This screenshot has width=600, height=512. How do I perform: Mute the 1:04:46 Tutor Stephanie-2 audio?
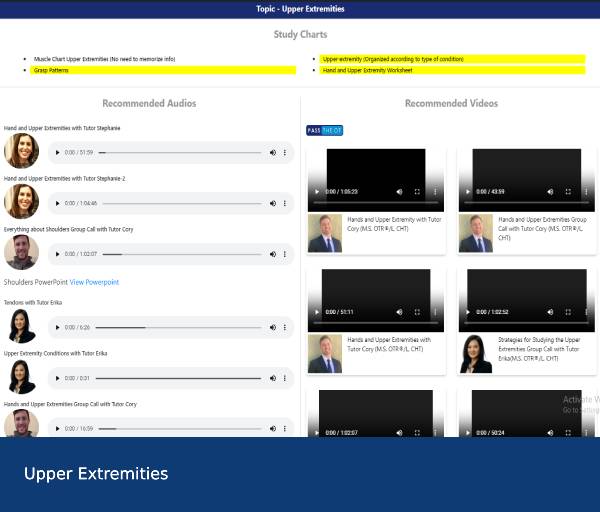(272, 203)
